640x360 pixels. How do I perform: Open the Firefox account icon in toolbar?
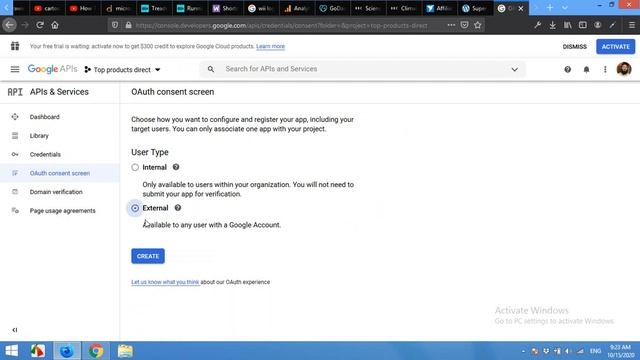pos(598,25)
